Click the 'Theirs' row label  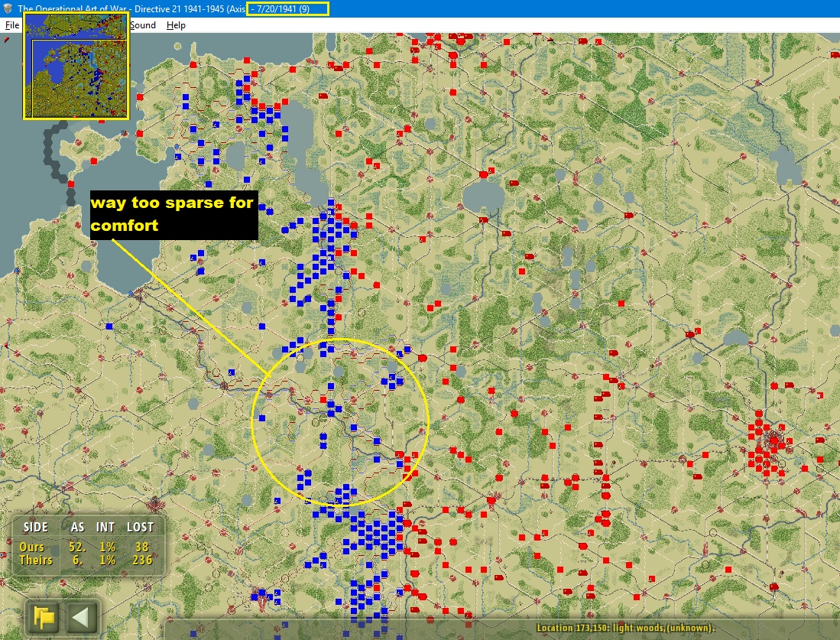(36, 560)
